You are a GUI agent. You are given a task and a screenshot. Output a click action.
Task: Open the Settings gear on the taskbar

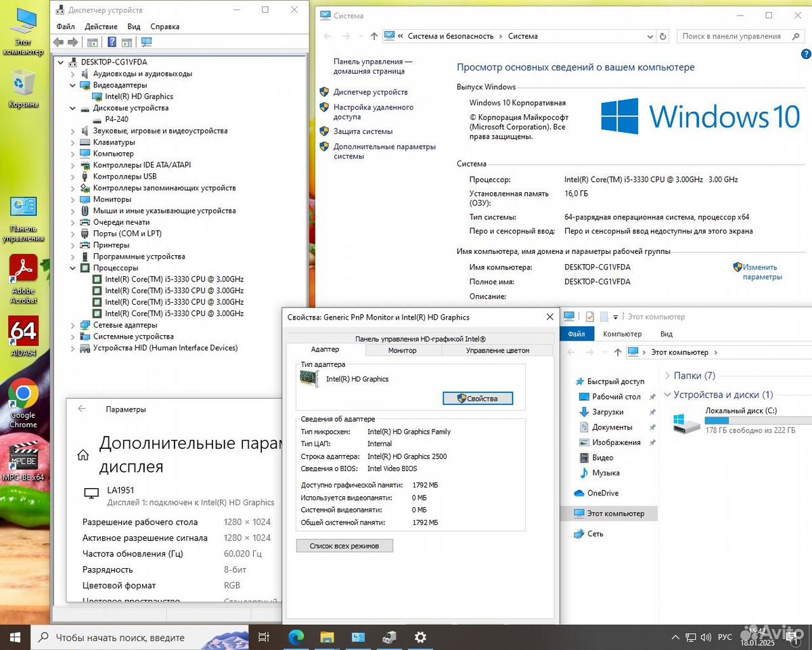pos(420,637)
